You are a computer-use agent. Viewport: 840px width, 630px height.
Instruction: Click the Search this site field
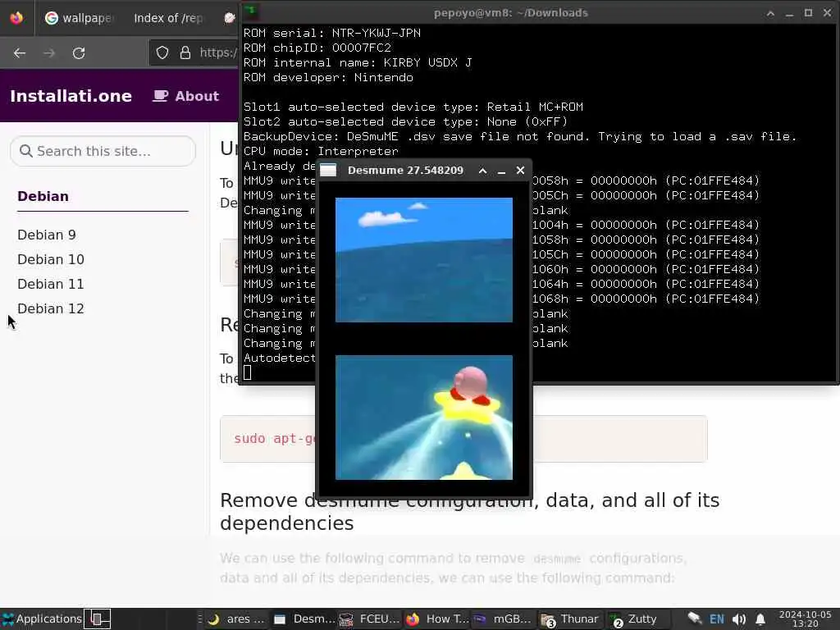[103, 151]
